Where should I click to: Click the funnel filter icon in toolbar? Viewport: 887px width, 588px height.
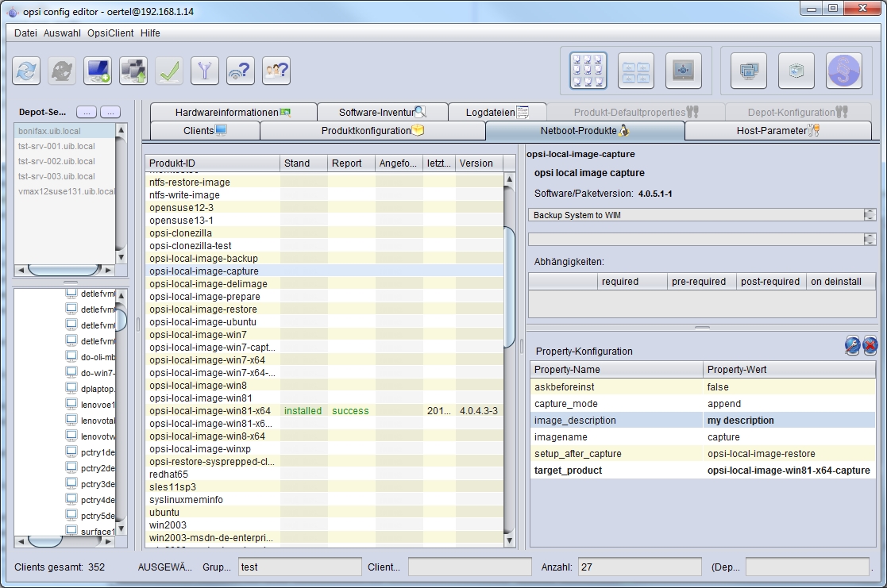point(205,71)
